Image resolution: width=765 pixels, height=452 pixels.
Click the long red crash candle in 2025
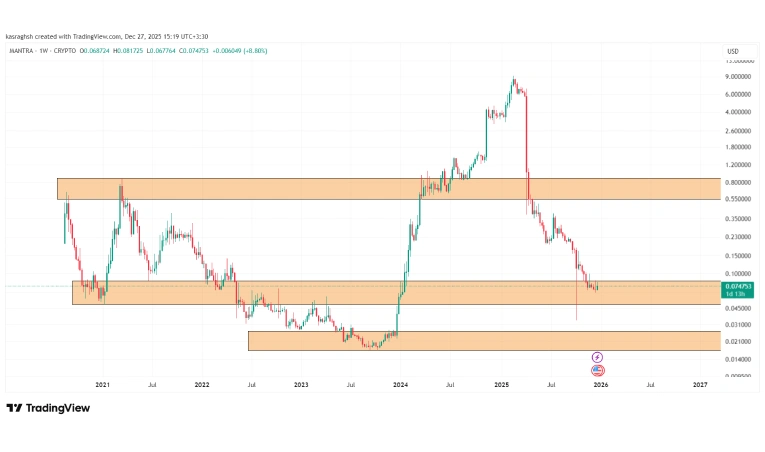click(x=526, y=140)
